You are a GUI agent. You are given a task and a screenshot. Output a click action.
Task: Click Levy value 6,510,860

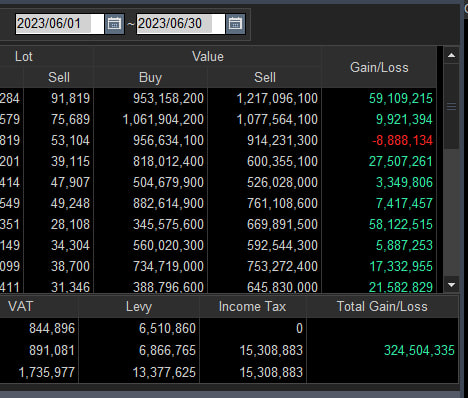click(167, 328)
